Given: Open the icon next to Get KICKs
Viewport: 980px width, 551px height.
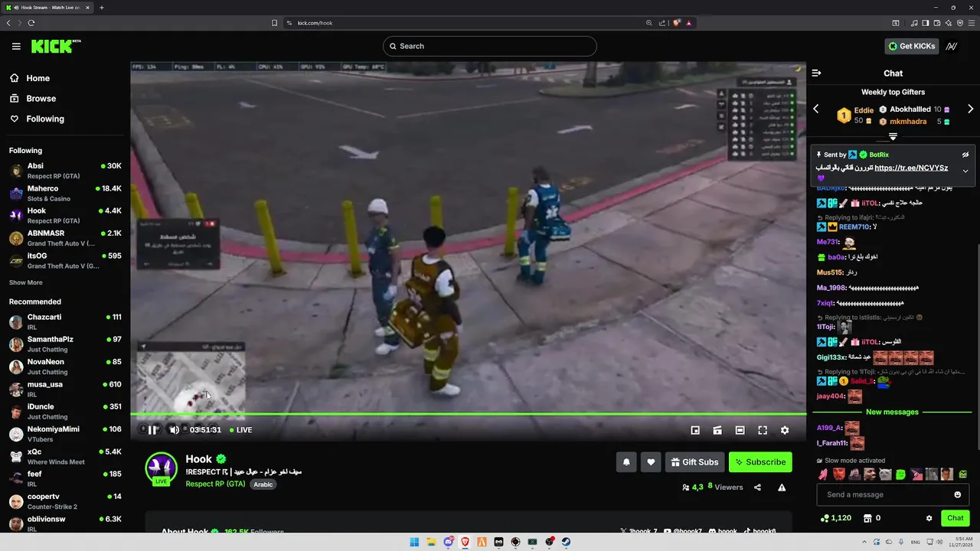Looking at the screenshot, I should [952, 46].
